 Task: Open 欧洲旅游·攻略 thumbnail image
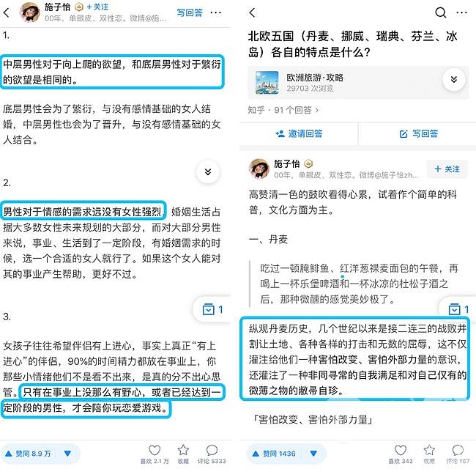(x=267, y=82)
